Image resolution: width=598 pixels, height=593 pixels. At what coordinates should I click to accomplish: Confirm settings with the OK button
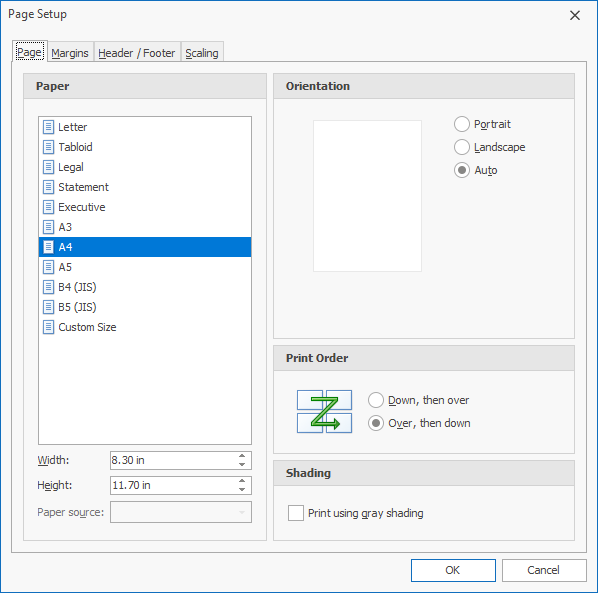(453, 570)
